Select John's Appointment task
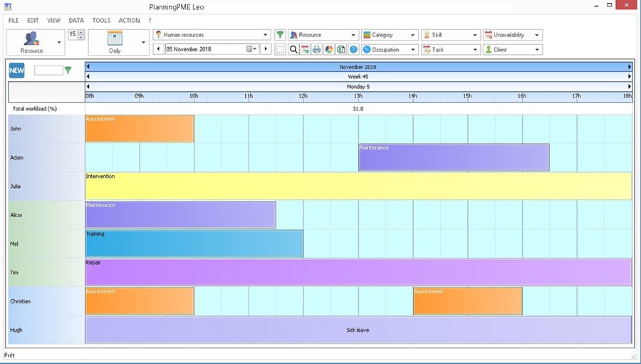The height and width of the screenshot is (364, 641). pos(140,128)
